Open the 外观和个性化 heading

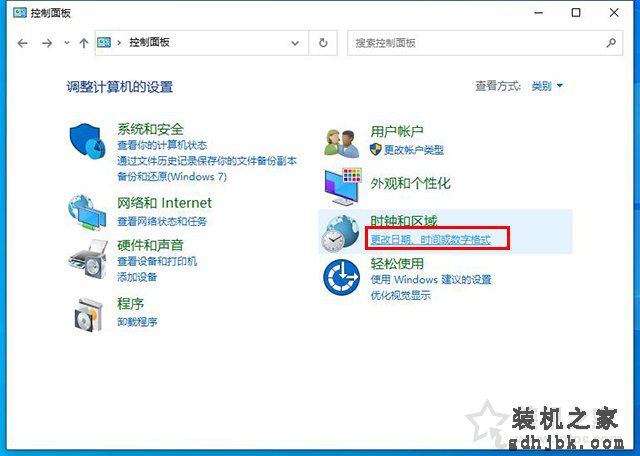tap(410, 183)
